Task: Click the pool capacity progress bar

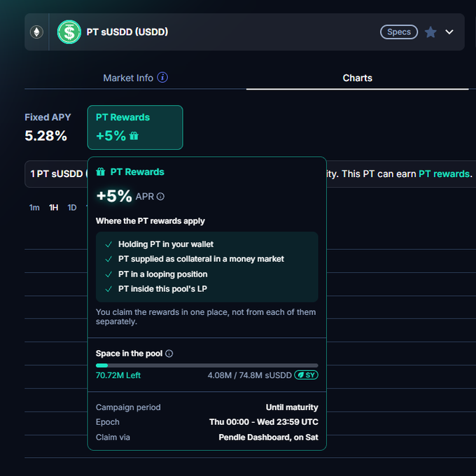Action: coord(207,365)
